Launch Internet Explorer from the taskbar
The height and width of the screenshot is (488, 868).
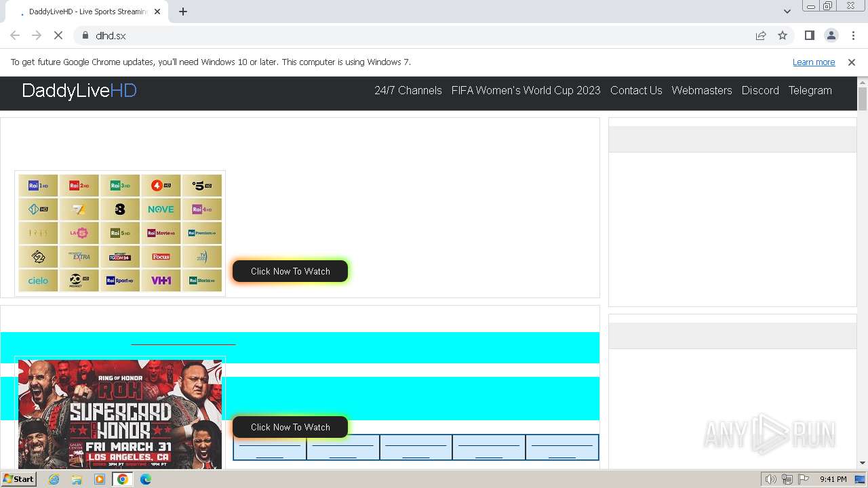tap(54, 479)
